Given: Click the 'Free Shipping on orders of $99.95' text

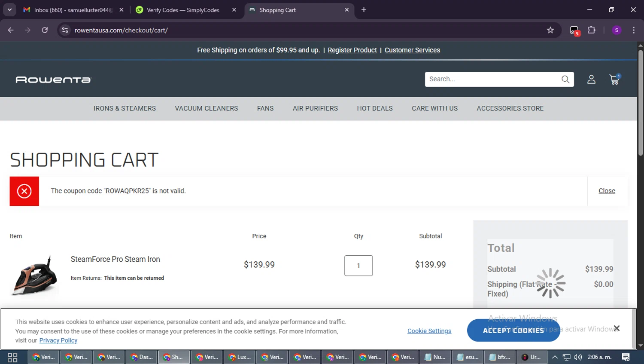Looking at the screenshot, I should [x=258, y=50].
